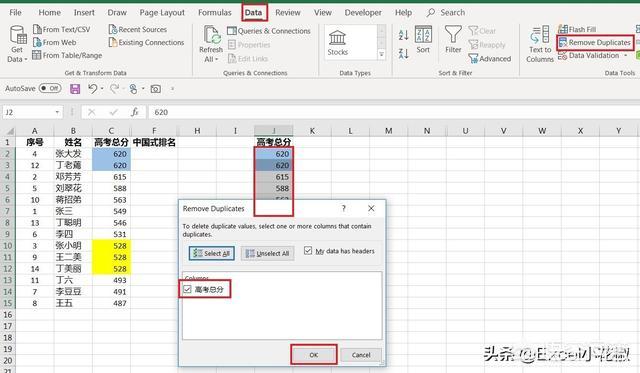This screenshot has width=640, height=373.
Task: Select the Stocks data type
Action: pos(338,43)
